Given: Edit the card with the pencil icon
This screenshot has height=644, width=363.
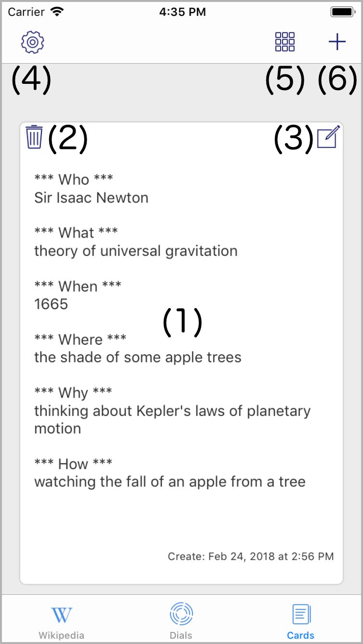Looking at the screenshot, I should coord(329,137).
